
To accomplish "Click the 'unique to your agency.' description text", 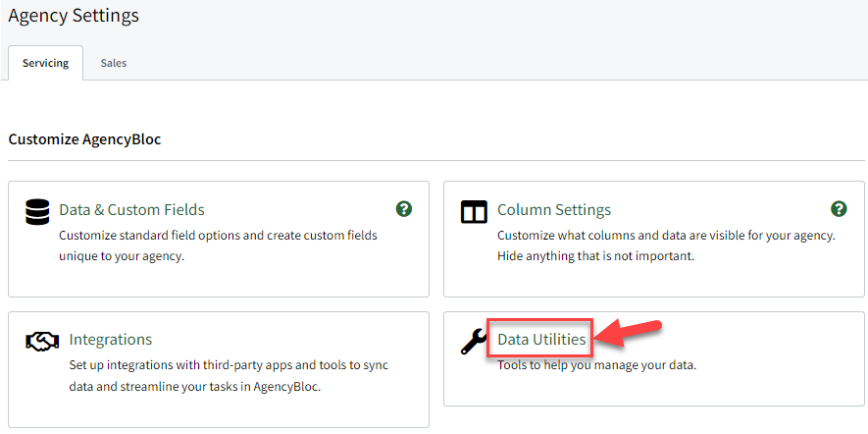I will pyautogui.click(x=122, y=256).
